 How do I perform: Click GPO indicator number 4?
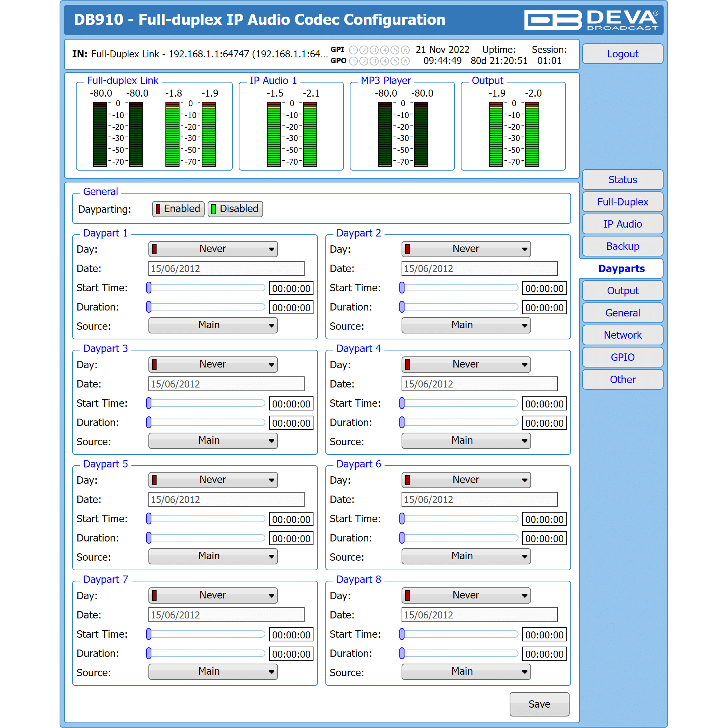click(384, 61)
